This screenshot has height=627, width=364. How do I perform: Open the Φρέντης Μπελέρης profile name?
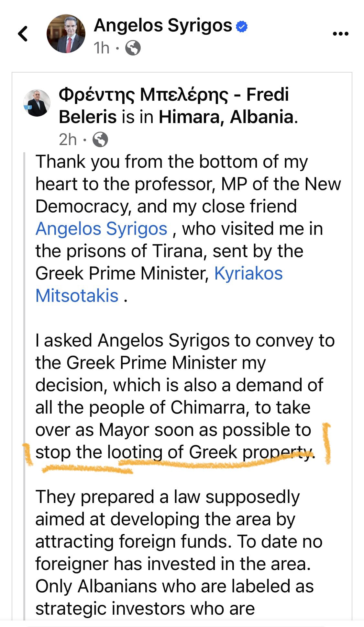coord(143,95)
